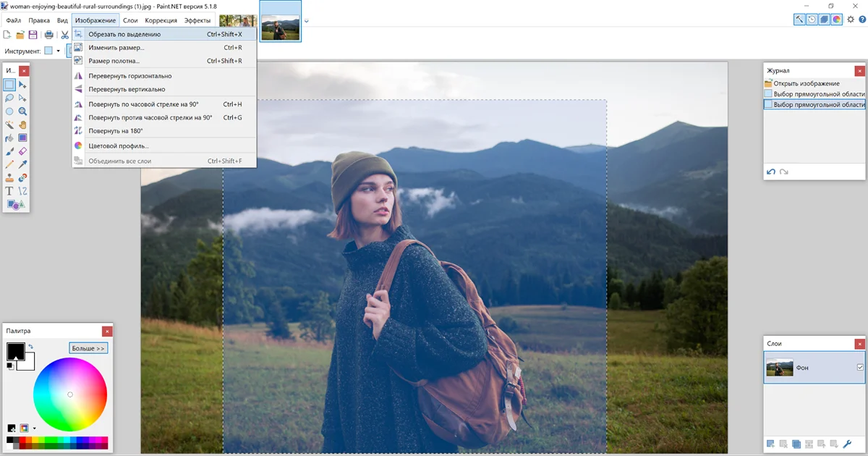Close the Палитра panel
Screen dimensions: 868x456
point(107,331)
